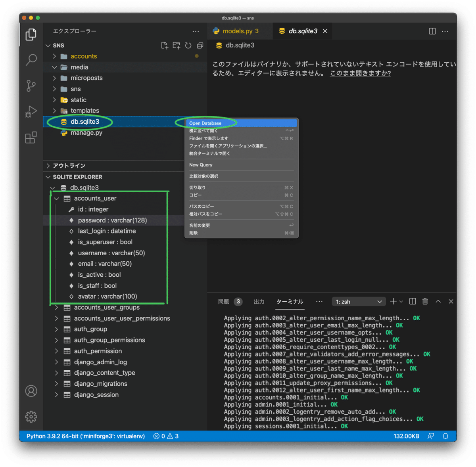Click errors and warnings count in status bar
476x467 pixels.
(166, 436)
